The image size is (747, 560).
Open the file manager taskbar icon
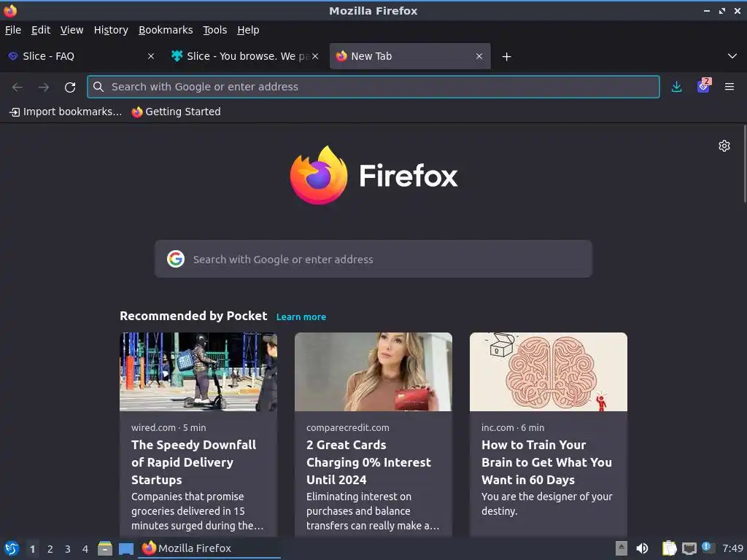click(x=105, y=548)
